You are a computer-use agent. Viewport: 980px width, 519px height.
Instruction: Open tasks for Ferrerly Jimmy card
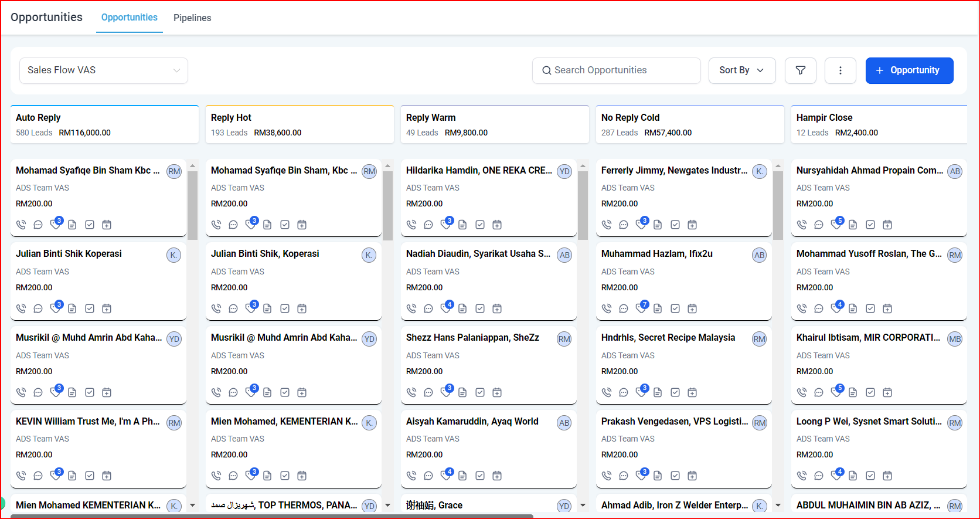[675, 225]
